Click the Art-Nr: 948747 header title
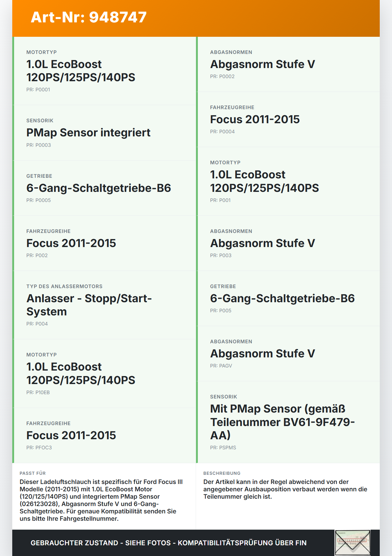The height and width of the screenshot is (556, 392). pos(89,17)
